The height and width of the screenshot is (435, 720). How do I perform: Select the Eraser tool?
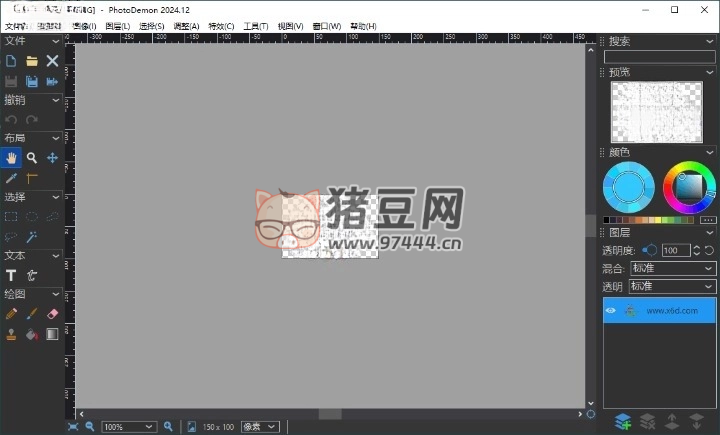click(x=52, y=314)
